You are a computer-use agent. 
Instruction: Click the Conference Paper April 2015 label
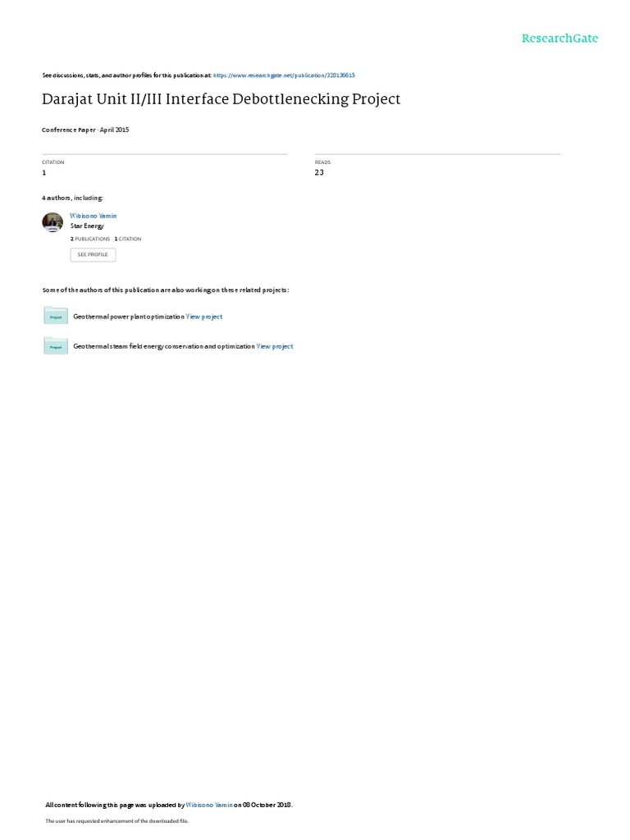click(85, 130)
